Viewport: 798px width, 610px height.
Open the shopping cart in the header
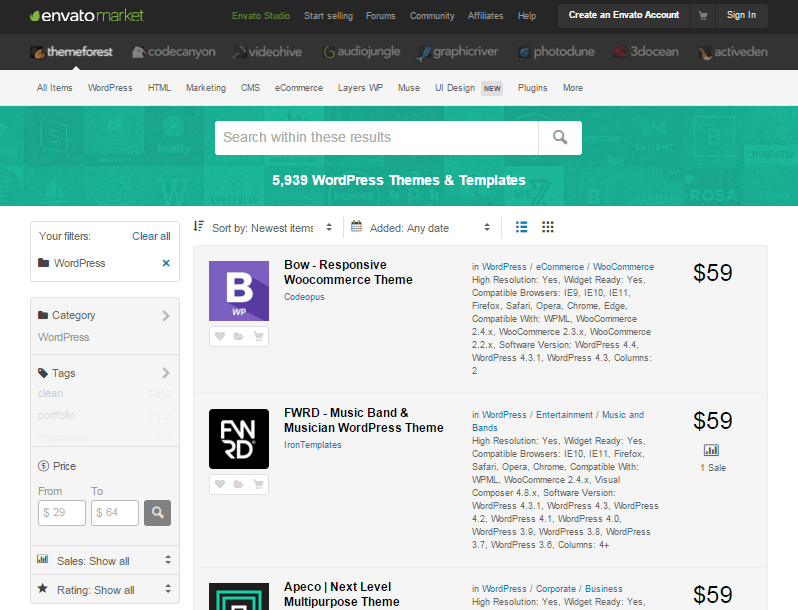(703, 15)
